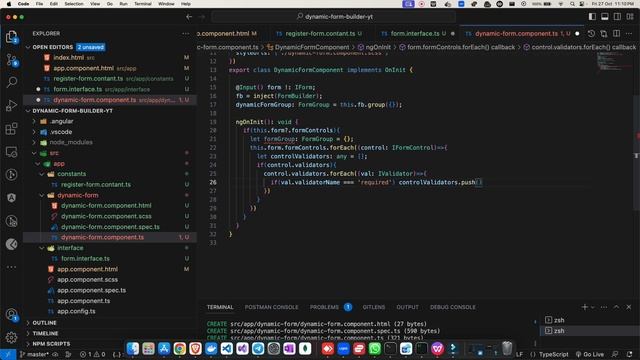This screenshot has width=640, height=360.
Task: Collapse the Open Editors section
Action: tap(53, 47)
